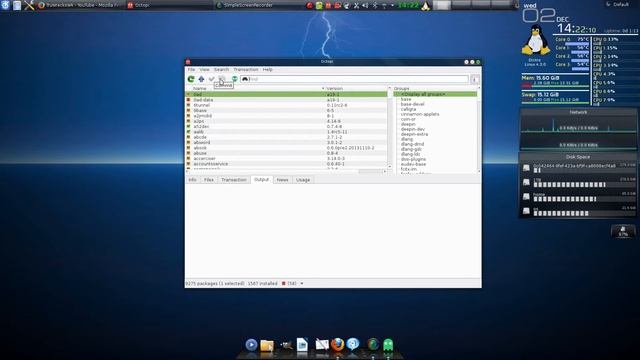
Task: Click the green ghost Octopi dock icon
Action: (388, 345)
